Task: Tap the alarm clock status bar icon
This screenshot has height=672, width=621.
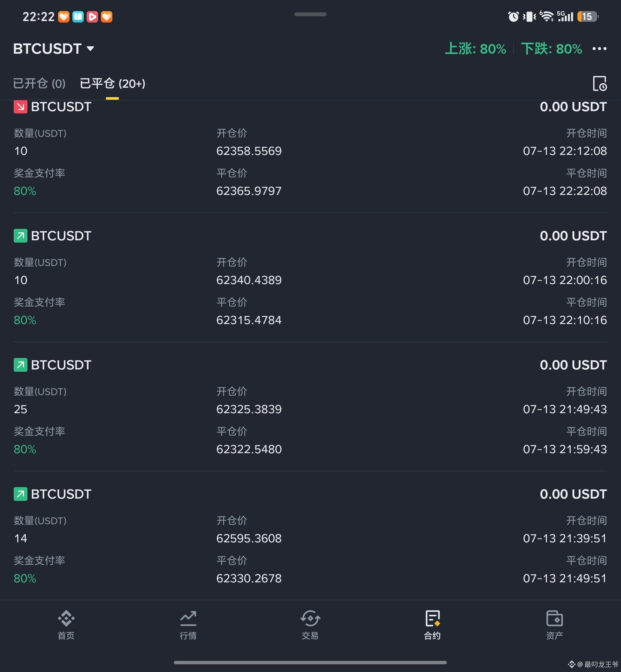Action: point(513,17)
